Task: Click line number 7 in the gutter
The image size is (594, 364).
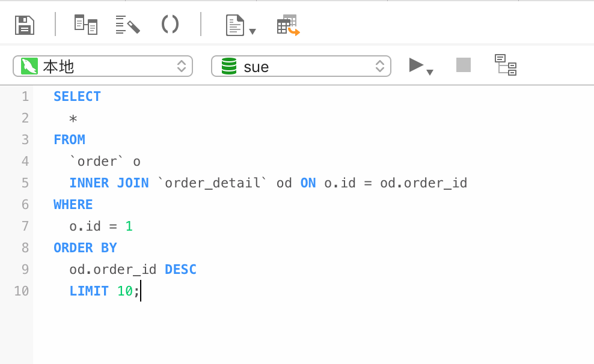Action: coord(25,226)
